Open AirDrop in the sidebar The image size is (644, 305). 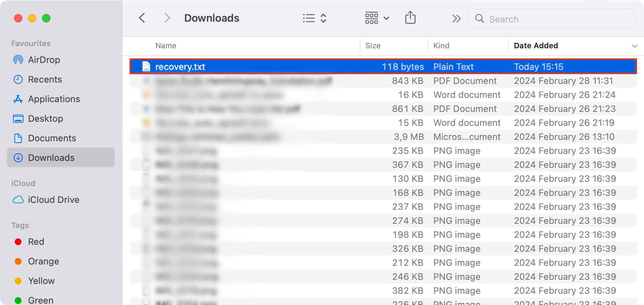click(44, 60)
